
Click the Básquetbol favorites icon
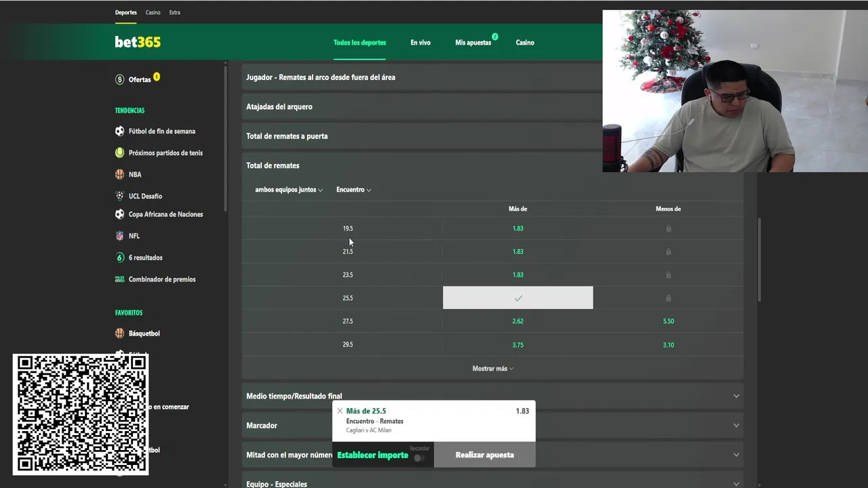pos(120,333)
